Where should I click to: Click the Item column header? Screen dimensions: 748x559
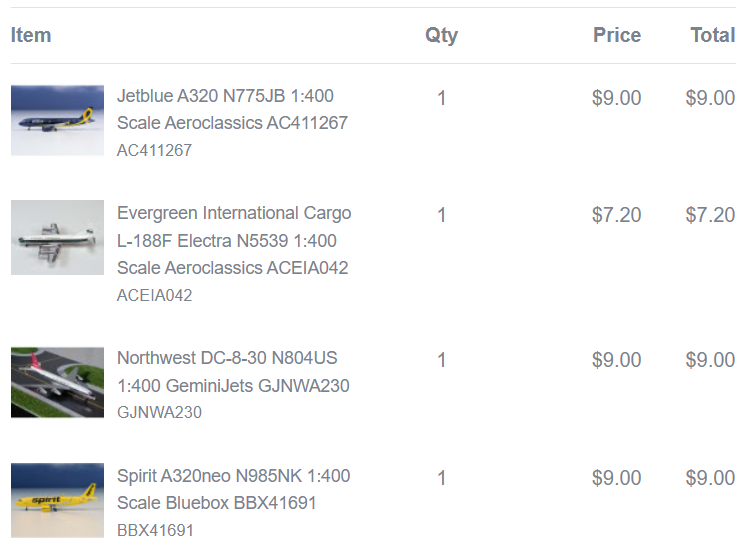pos(31,35)
